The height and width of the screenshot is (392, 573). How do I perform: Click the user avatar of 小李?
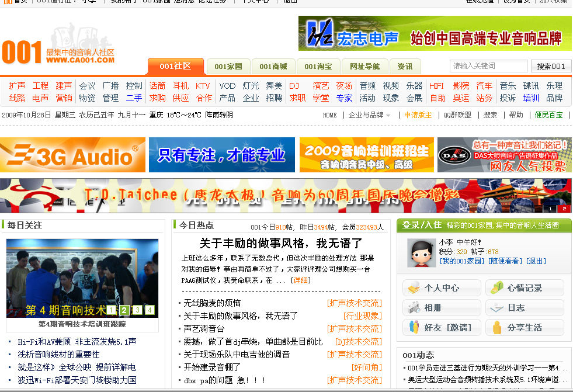click(422, 253)
